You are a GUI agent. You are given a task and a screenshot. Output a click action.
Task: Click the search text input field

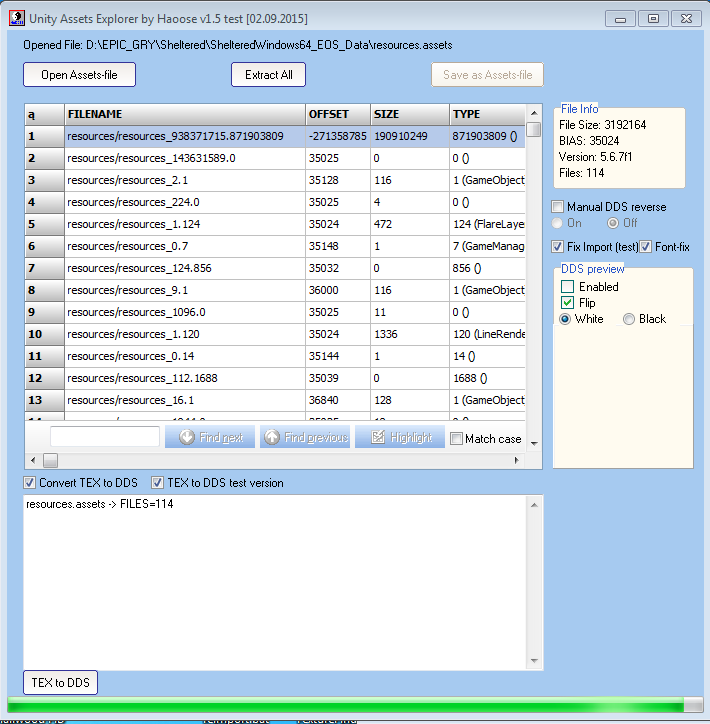point(105,437)
